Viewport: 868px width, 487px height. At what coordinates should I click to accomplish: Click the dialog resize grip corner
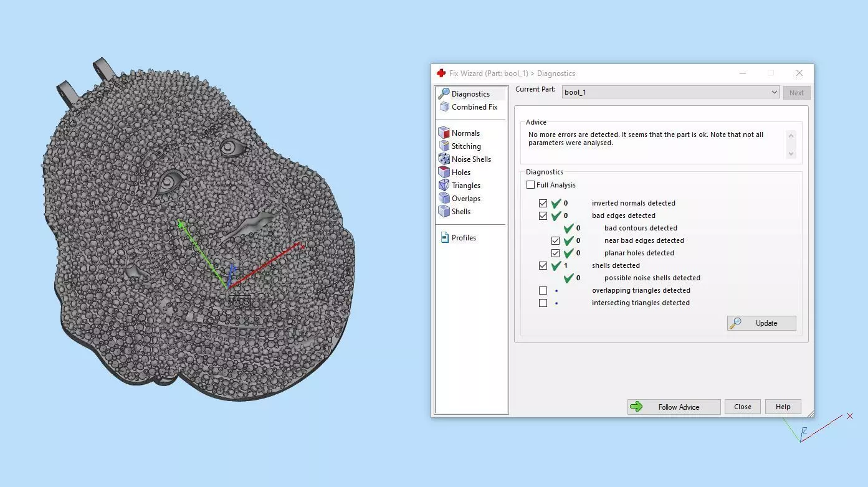pos(809,414)
